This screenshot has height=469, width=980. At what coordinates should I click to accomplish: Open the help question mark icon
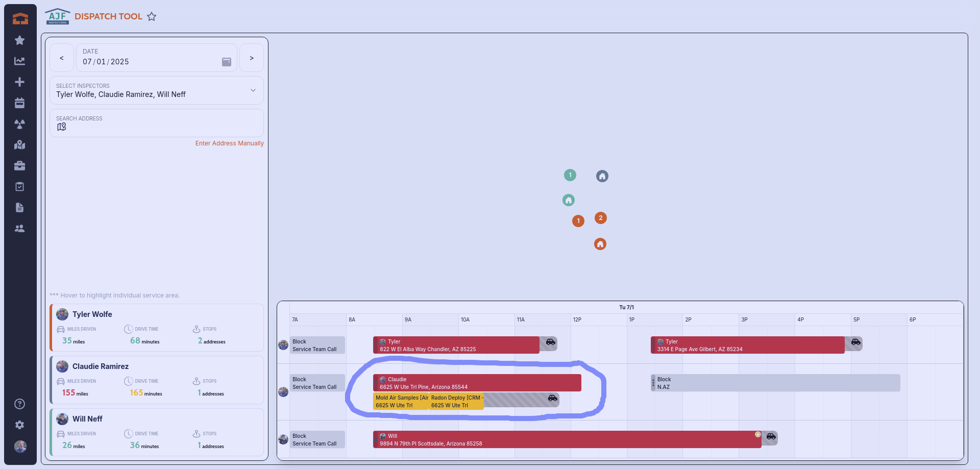[20, 404]
